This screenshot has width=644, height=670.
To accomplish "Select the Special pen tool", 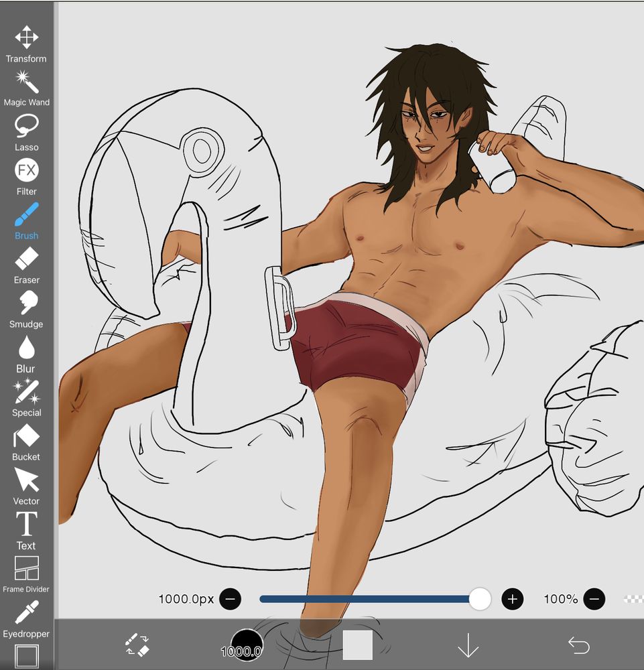I will (27, 398).
